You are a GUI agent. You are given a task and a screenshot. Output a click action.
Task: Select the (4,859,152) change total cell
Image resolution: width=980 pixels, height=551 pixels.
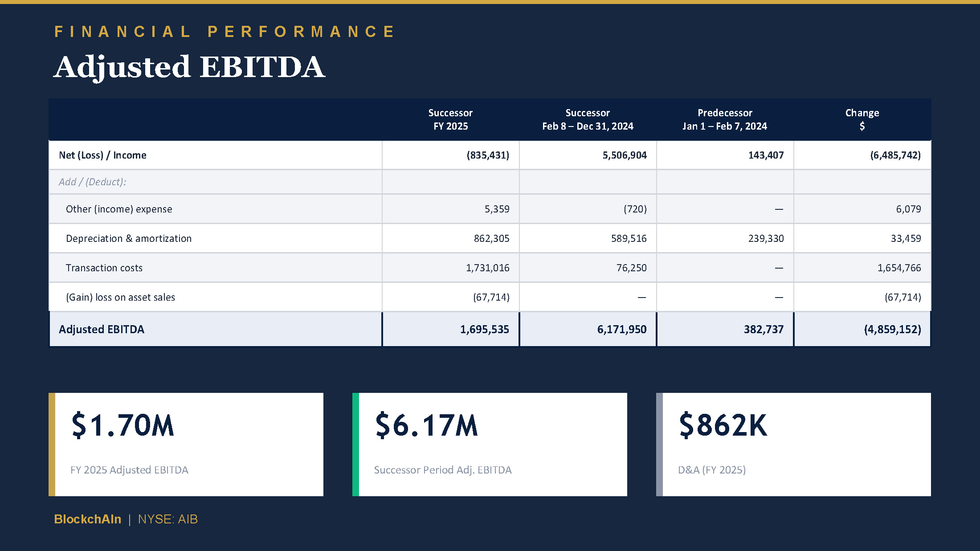(x=892, y=329)
